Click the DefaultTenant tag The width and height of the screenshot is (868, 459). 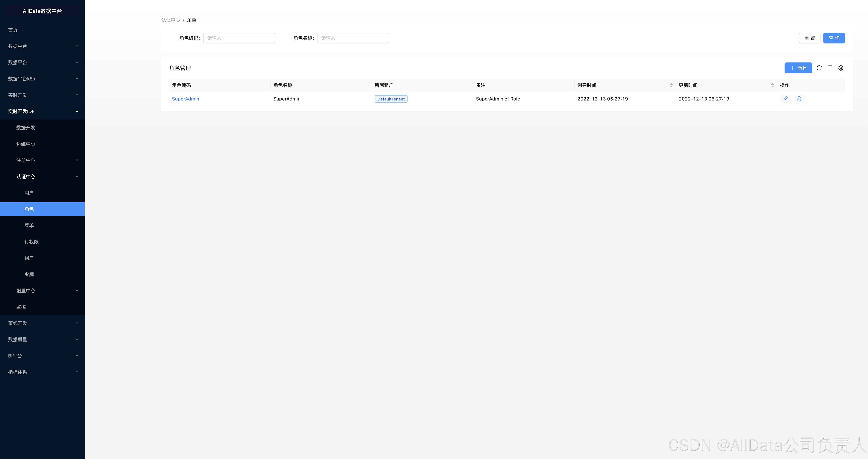tap(391, 99)
